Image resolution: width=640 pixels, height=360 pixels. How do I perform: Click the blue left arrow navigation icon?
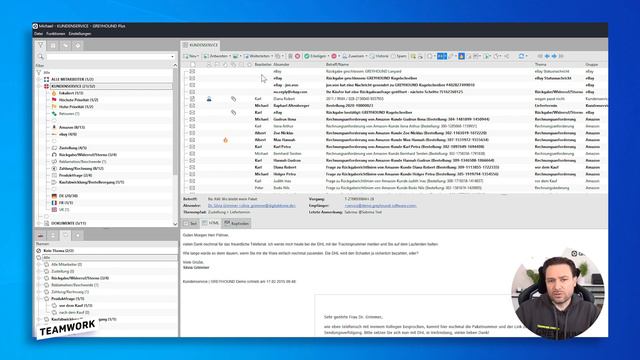click(547, 56)
